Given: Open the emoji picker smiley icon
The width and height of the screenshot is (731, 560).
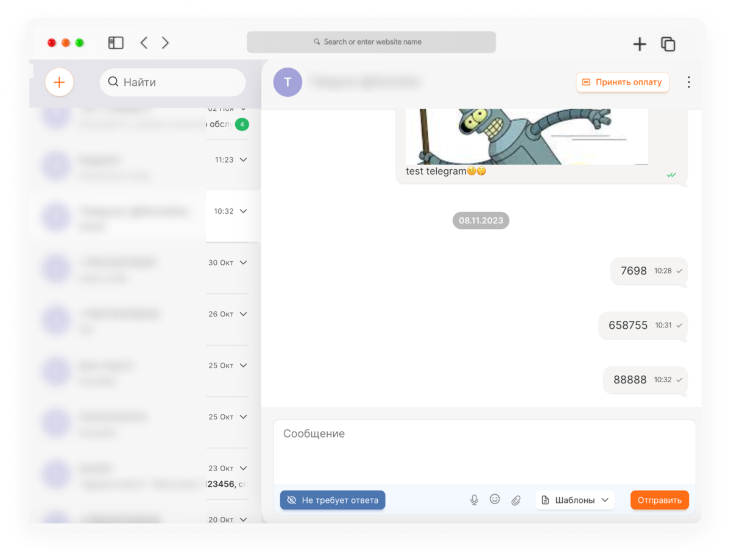Looking at the screenshot, I should (495, 499).
